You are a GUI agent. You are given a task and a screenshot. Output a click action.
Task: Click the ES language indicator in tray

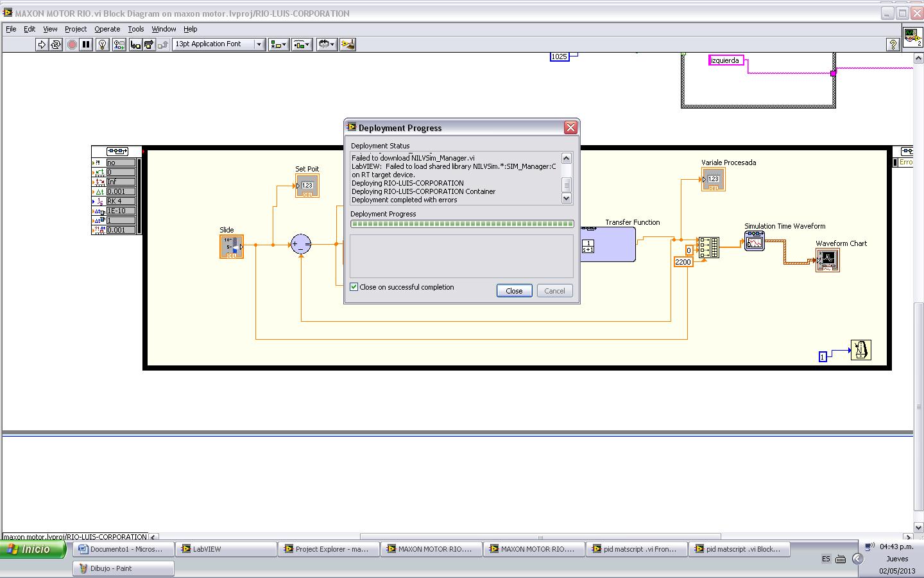[x=826, y=559]
